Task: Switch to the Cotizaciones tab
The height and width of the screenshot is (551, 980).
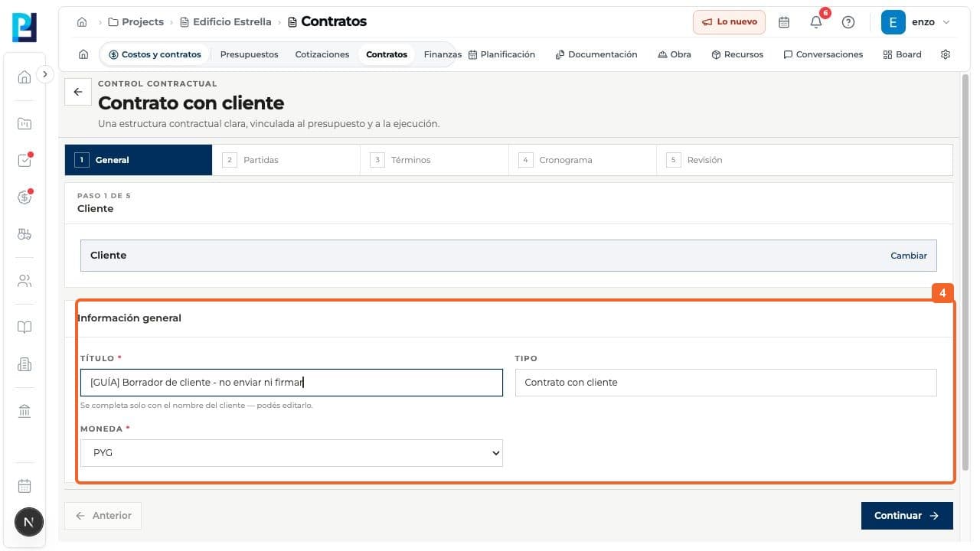Action: [322, 54]
